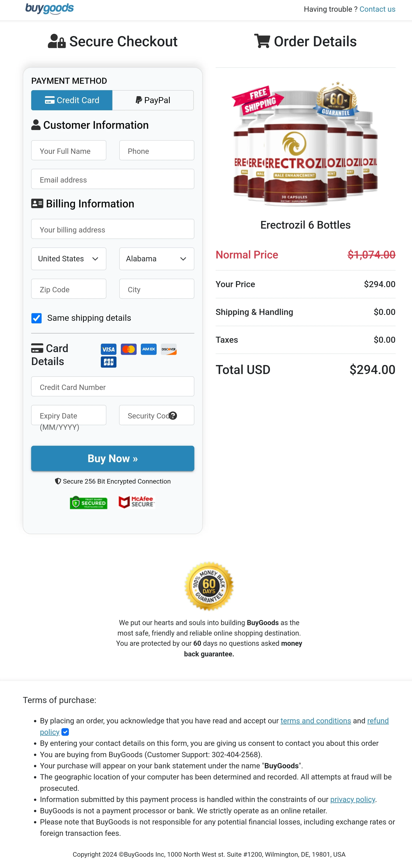The width and height of the screenshot is (412, 868).
Task: Open the country dropdown showing United States
Action: pos(68,258)
